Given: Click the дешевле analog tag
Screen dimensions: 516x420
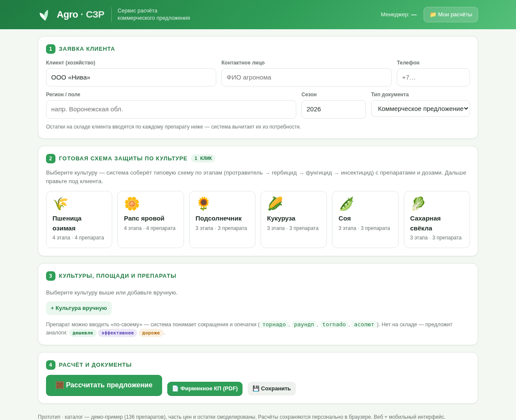Looking at the screenshot, I should click(x=83, y=333).
